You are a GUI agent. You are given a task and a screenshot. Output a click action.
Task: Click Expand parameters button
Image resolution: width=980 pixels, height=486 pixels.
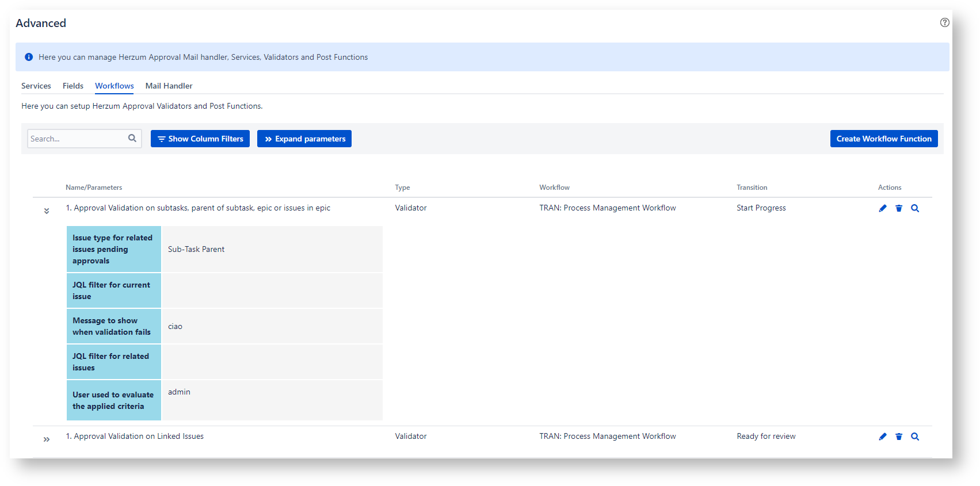[304, 139]
